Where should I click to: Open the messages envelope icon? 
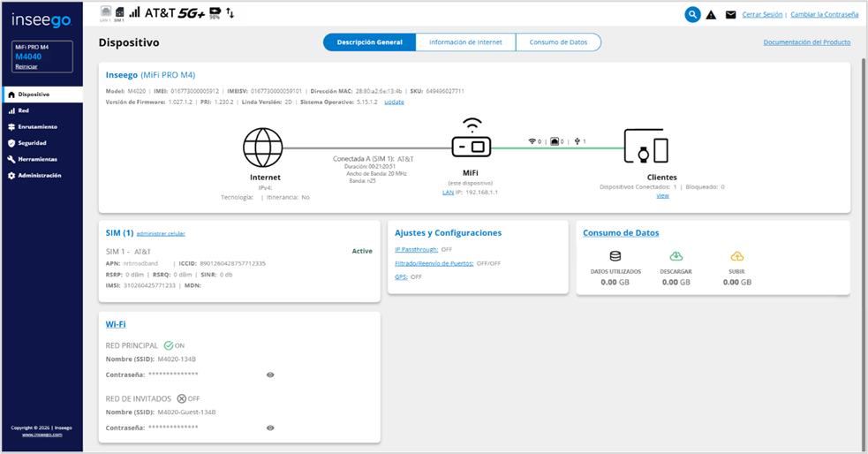tap(730, 15)
